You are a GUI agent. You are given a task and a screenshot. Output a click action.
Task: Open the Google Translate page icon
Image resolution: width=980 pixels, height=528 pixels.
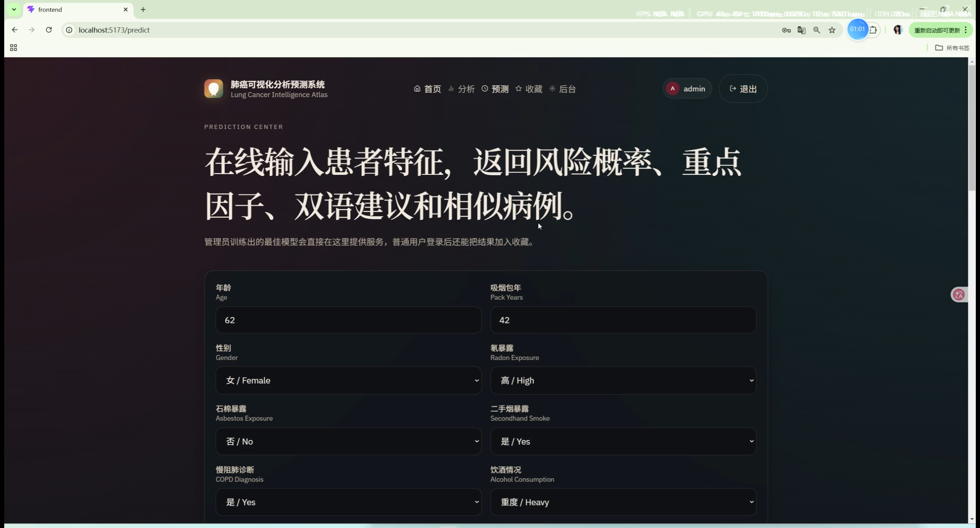pos(801,30)
